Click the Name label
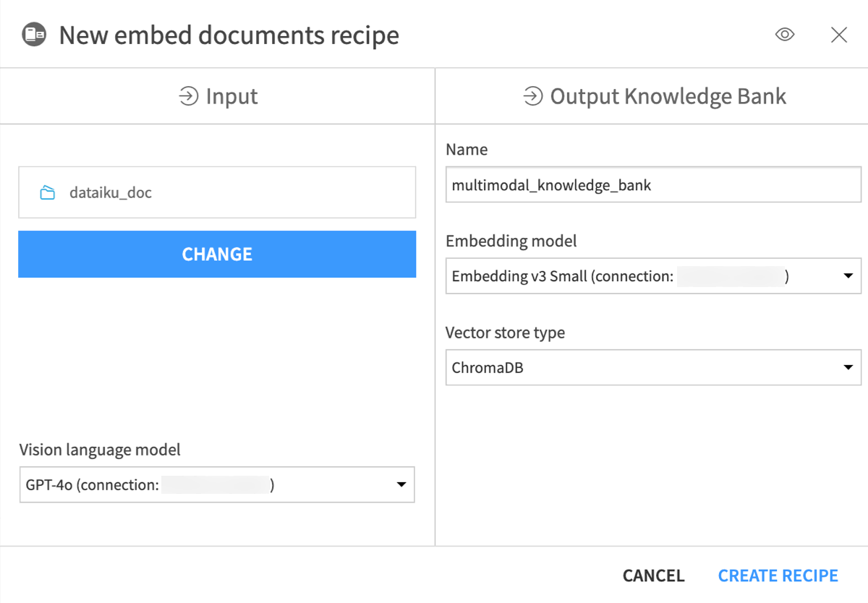 [467, 150]
